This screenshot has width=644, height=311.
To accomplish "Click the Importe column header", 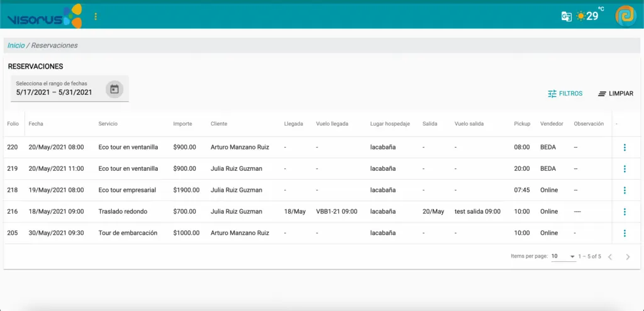I will click(x=182, y=124).
